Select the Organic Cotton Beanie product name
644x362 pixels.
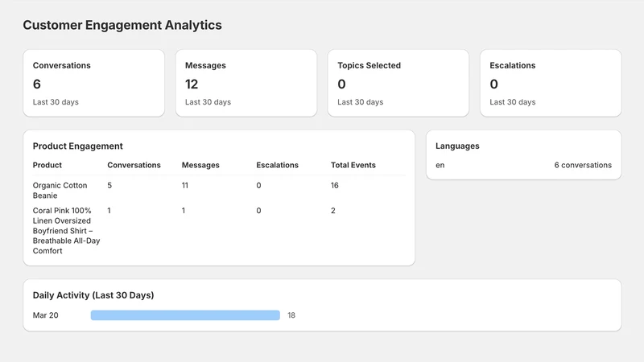[60, 191]
